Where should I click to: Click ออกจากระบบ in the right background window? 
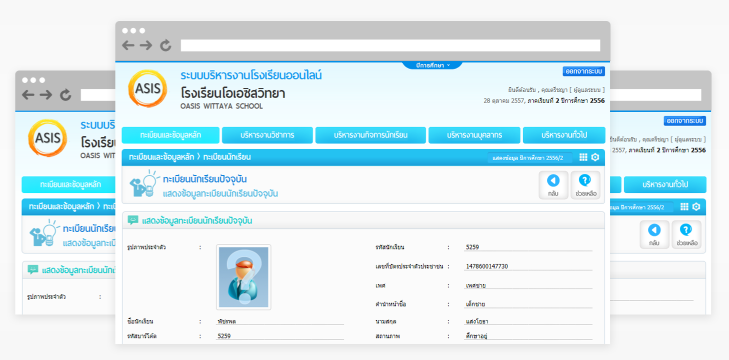tap(684, 121)
